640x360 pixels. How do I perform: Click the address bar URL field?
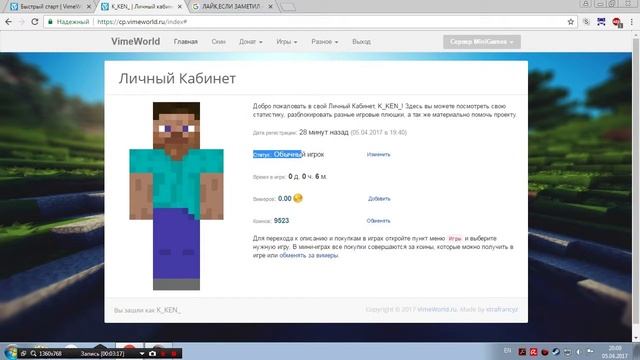point(310,22)
